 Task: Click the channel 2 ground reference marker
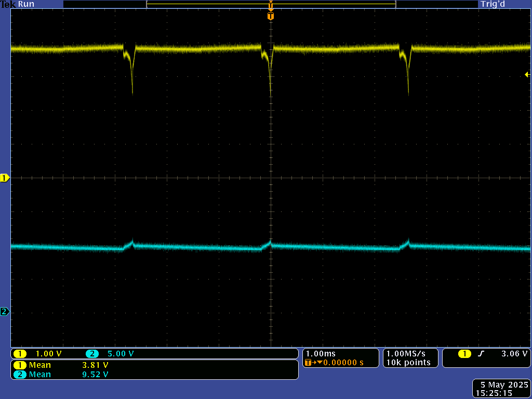click(x=5, y=312)
